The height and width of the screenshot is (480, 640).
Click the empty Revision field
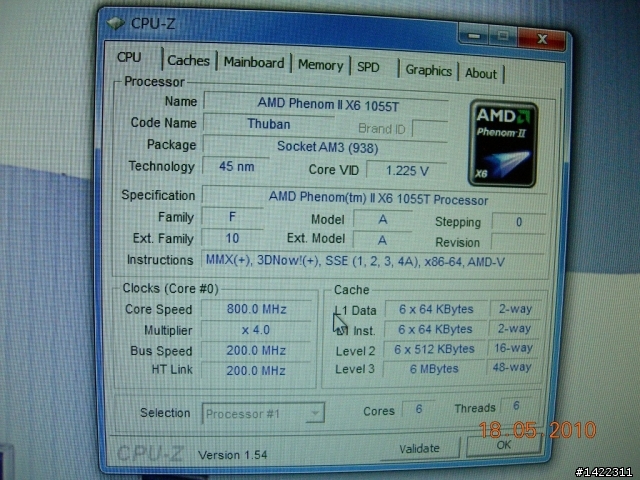[x=518, y=242]
